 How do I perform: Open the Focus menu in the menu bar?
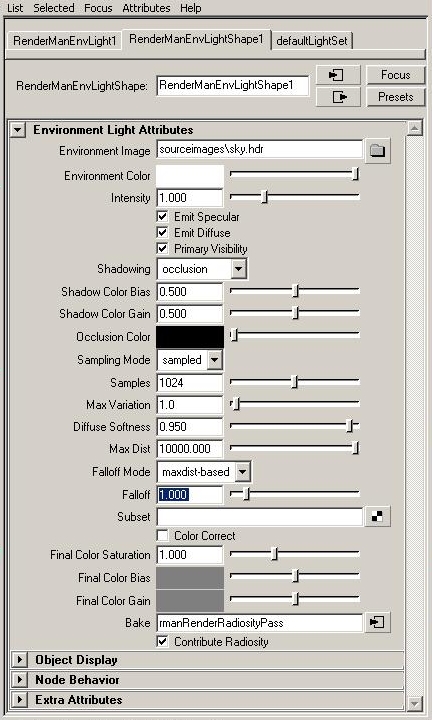tap(98, 8)
